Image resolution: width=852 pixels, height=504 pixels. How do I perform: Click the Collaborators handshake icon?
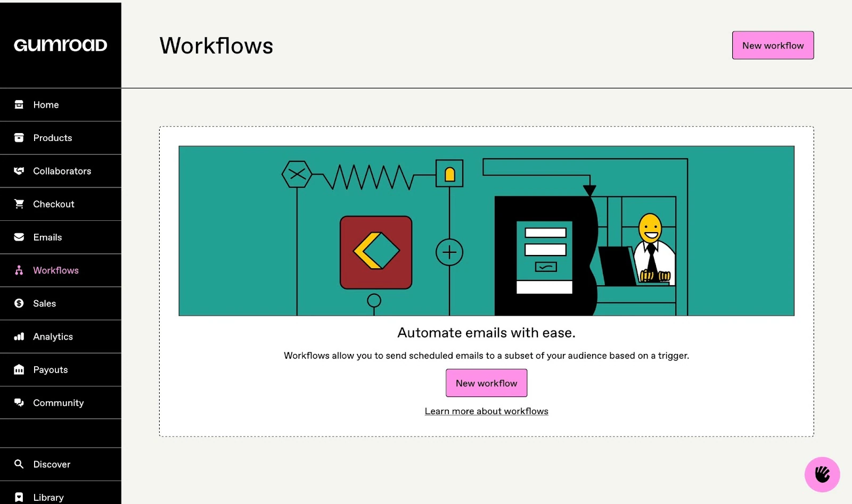(19, 171)
